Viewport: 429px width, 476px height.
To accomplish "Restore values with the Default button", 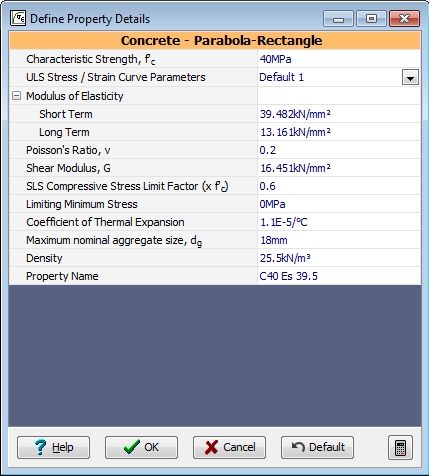I will 317,447.
